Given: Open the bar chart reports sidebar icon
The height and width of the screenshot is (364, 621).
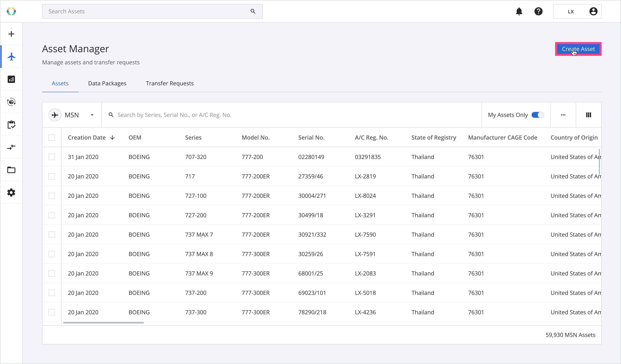Looking at the screenshot, I should [11, 79].
